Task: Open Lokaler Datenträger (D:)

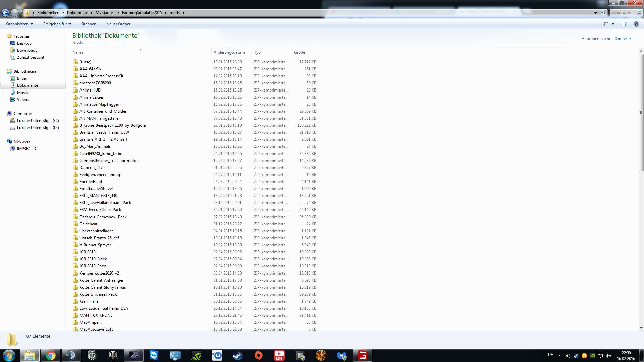Action: 38,128
